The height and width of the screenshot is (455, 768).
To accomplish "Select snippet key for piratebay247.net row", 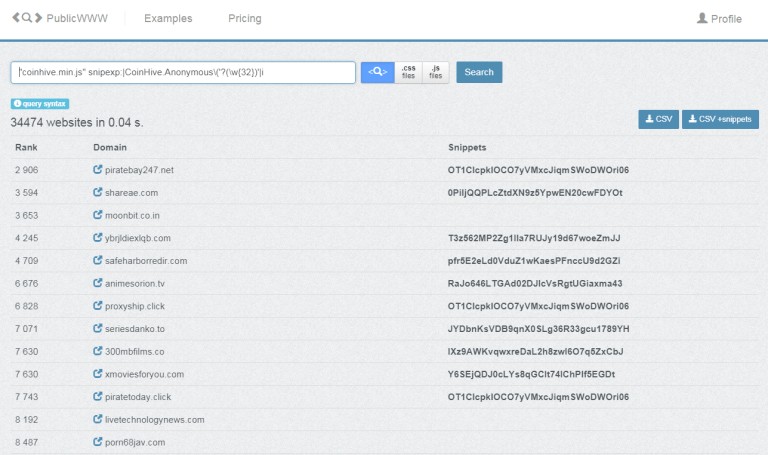I will point(538,170).
